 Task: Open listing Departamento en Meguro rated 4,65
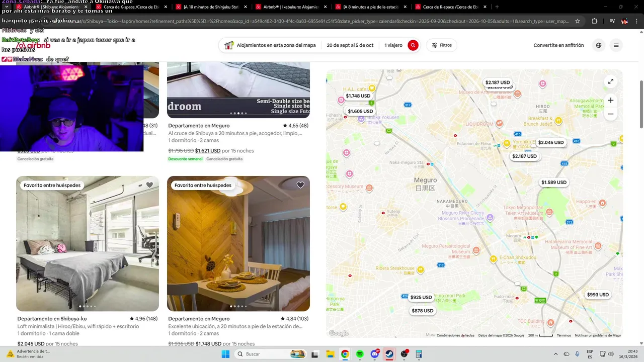(199, 126)
